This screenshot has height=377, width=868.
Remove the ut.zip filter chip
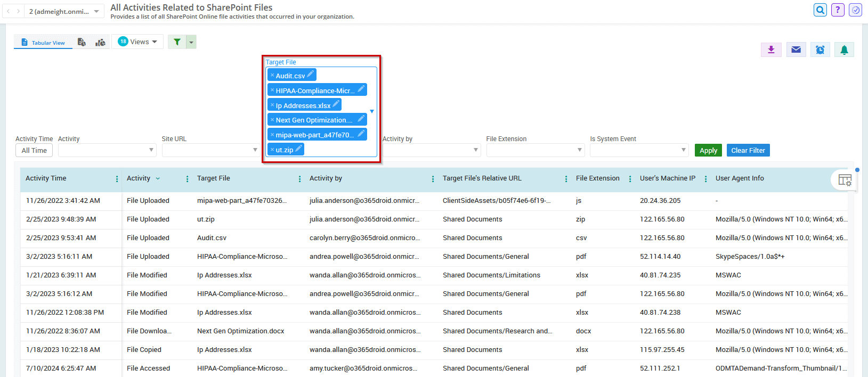(x=272, y=150)
